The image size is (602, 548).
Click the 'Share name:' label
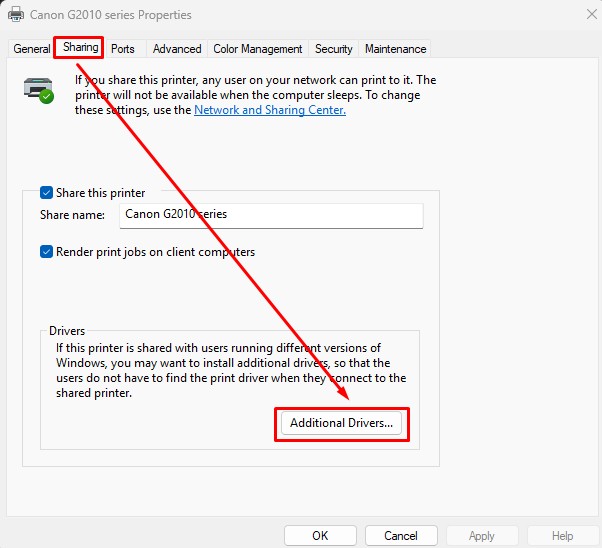72,215
